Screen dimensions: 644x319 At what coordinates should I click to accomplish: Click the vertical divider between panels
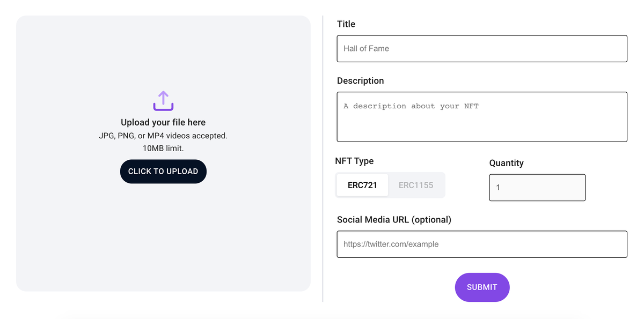pyautogui.click(x=323, y=159)
